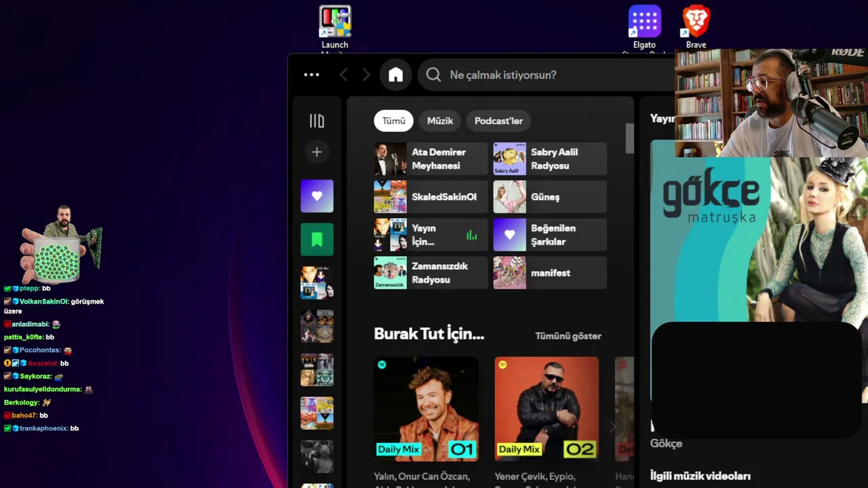Open the Elgato Stream Deck desktop shortcut
The width and height of the screenshot is (868, 488).
coord(644,29)
